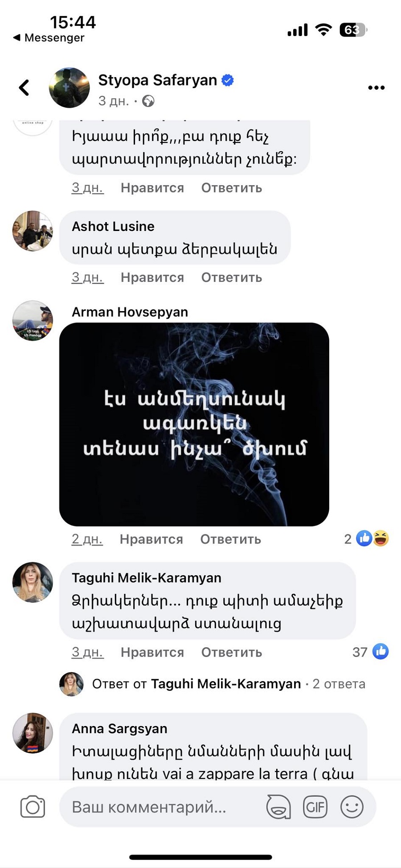The image size is (401, 868).
Task: Open the GIF picker
Action: click(315, 807)
